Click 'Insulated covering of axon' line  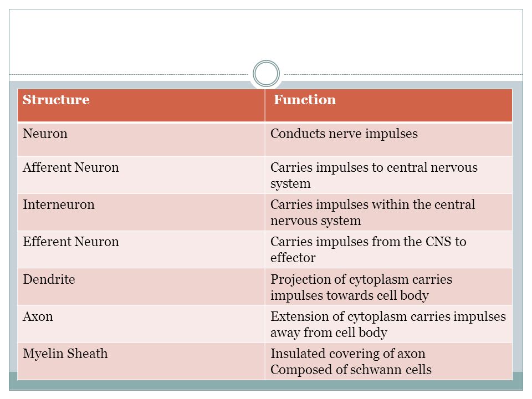coord(348,354)
